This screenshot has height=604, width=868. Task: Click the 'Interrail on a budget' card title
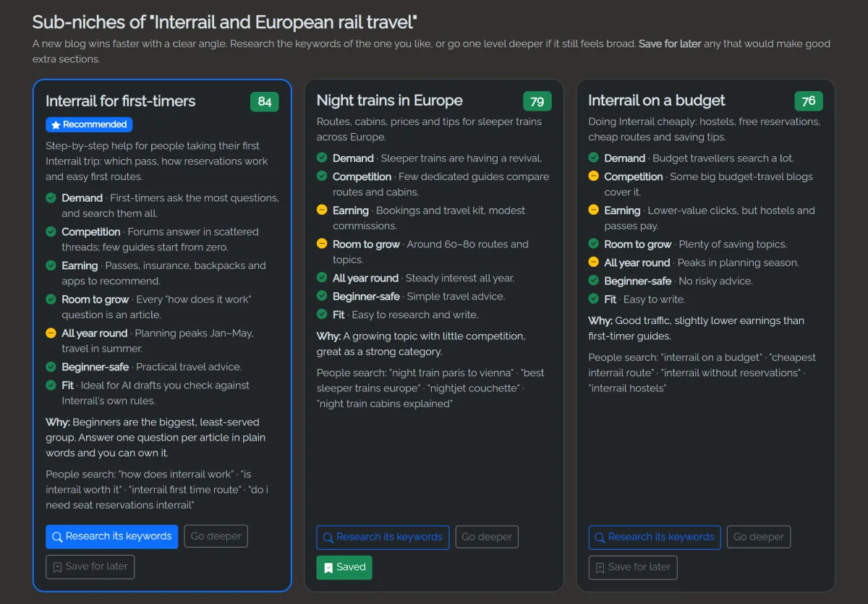[657, 101]
